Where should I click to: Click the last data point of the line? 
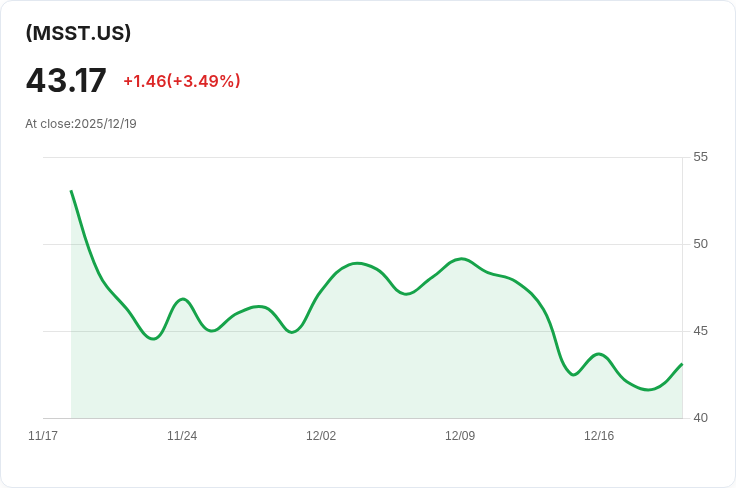point(681,364)
